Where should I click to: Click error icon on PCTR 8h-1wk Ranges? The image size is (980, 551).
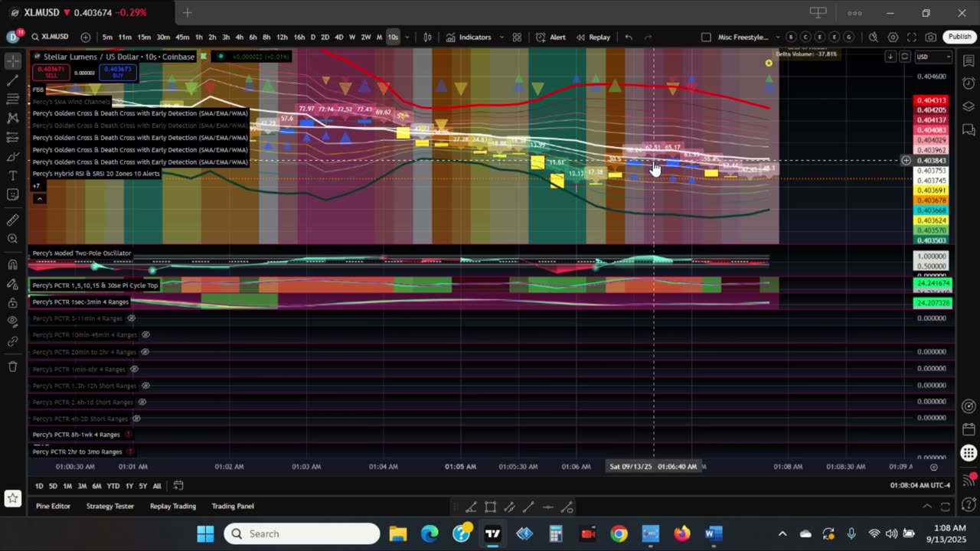pyautogui.click(x=129, y=435)
